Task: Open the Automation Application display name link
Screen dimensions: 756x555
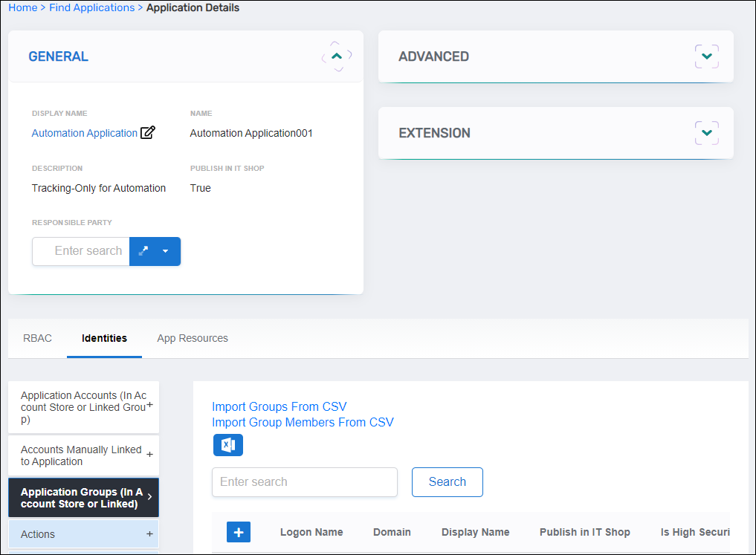Action: (x=84, y=133)
